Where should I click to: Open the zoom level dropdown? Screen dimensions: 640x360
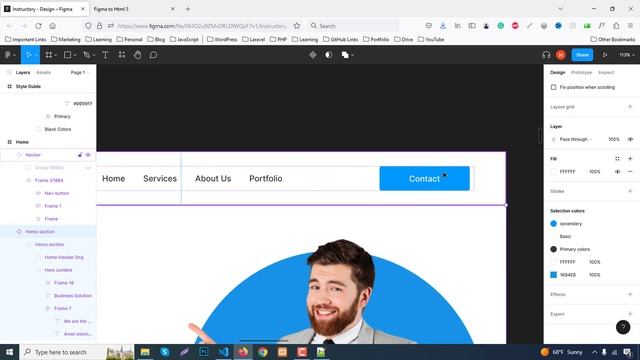point(627,55)
